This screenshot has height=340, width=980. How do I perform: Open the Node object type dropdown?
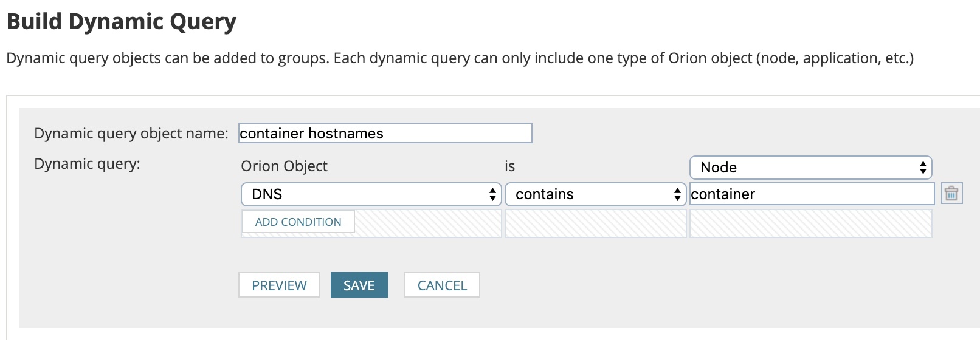(x=810, y=167)
